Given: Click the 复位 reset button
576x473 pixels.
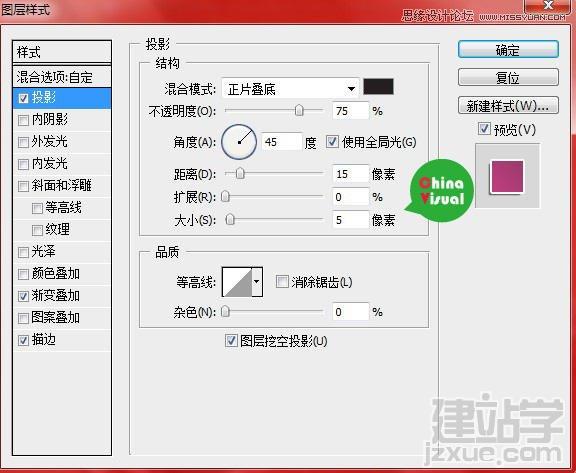Looking at the screenshot, I should [508, 77].
